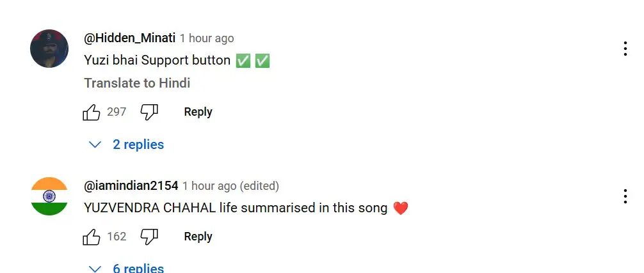
Task: Open three-dot menu for Hidden_Minati comment
Action: 625,49
